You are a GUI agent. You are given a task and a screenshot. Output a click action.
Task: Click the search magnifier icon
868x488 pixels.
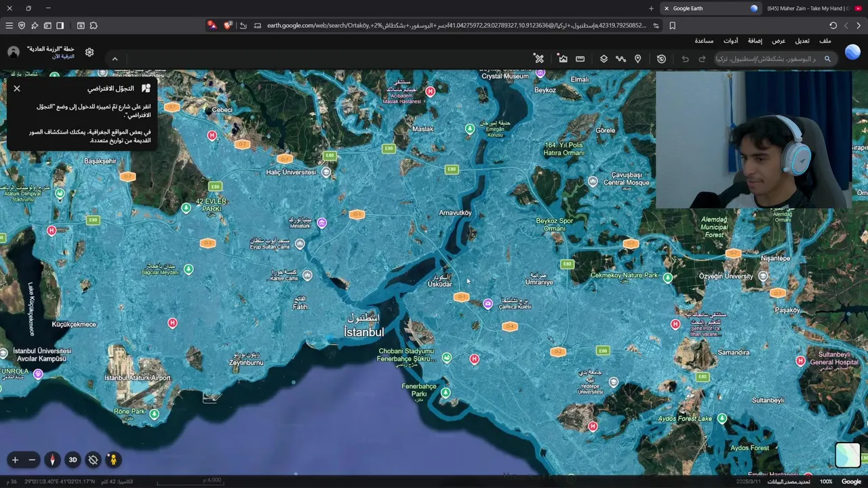pos(827,59)
